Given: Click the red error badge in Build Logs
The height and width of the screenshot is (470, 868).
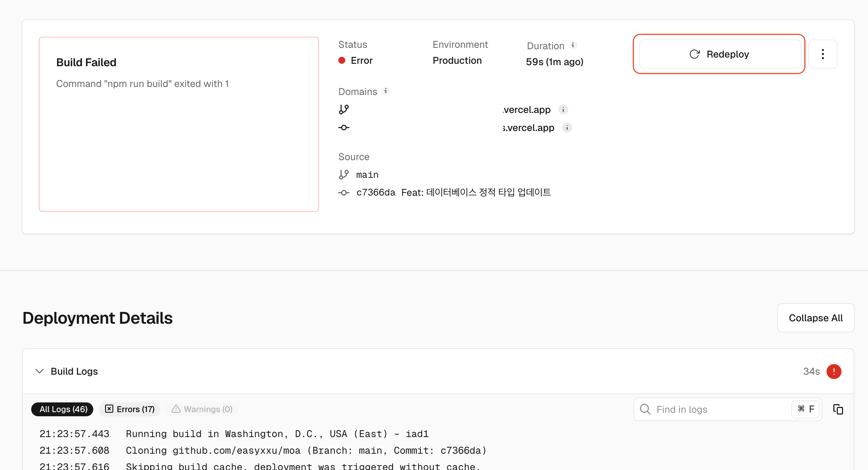Looking at the screenshot, I should [834, 372].
